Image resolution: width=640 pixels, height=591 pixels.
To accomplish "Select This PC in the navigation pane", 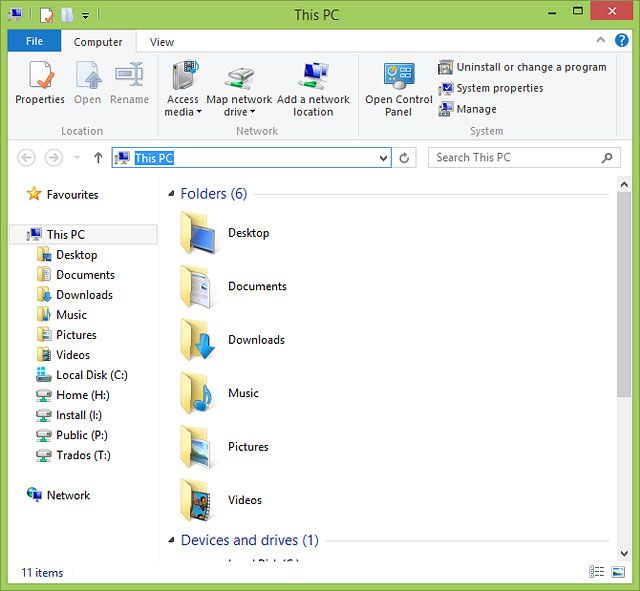I will coord(84,234).
